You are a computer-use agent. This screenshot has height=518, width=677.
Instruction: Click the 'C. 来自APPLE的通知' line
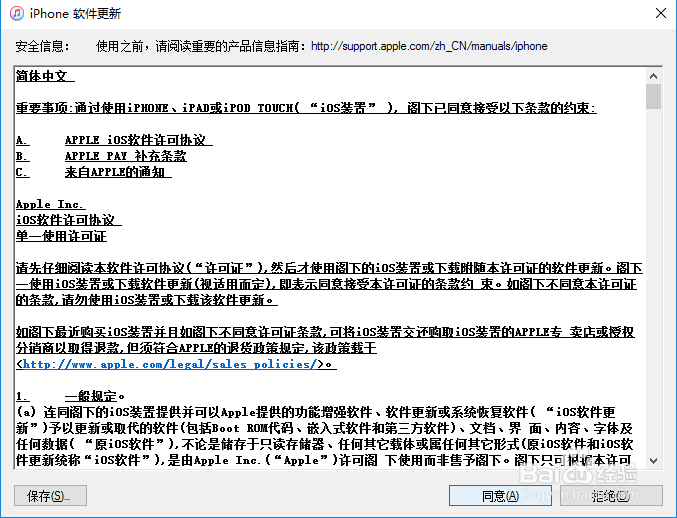pos(94,172)
